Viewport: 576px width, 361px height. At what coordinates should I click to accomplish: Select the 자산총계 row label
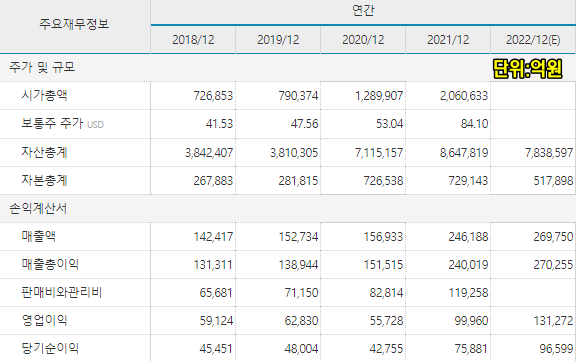click(44, 152)
